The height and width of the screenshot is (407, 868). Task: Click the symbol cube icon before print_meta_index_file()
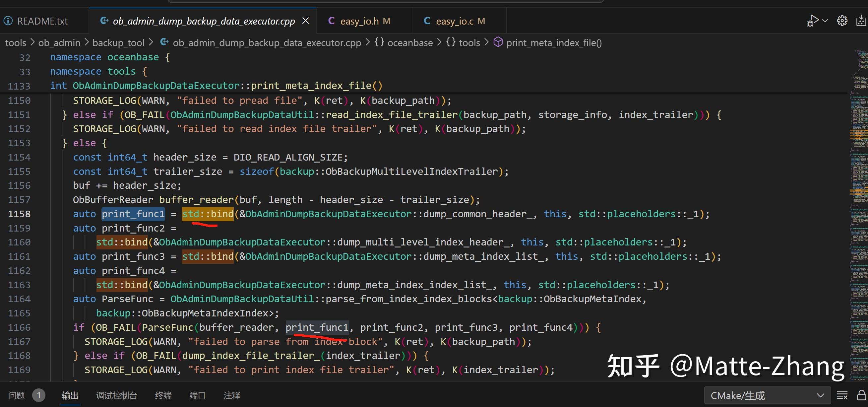[498, 42]
